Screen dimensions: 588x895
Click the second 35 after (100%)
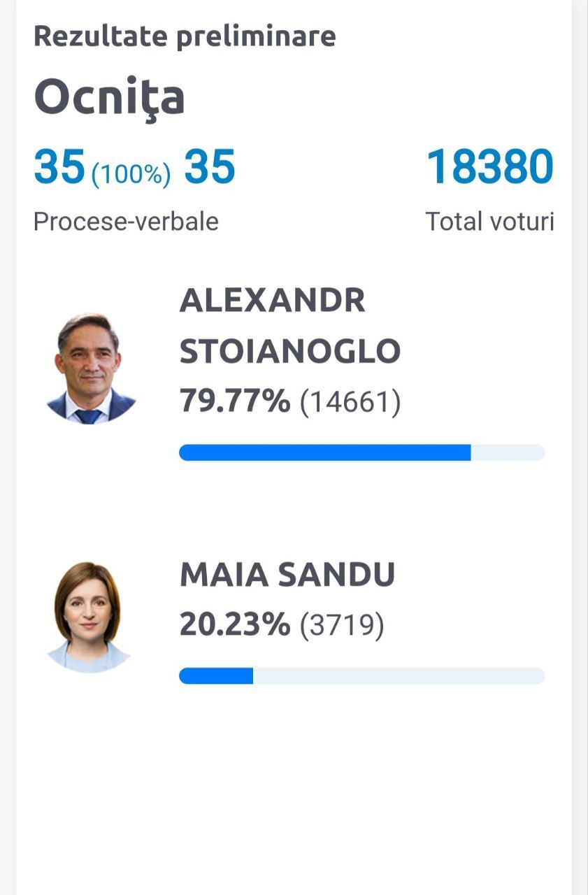tap(210, 167)
